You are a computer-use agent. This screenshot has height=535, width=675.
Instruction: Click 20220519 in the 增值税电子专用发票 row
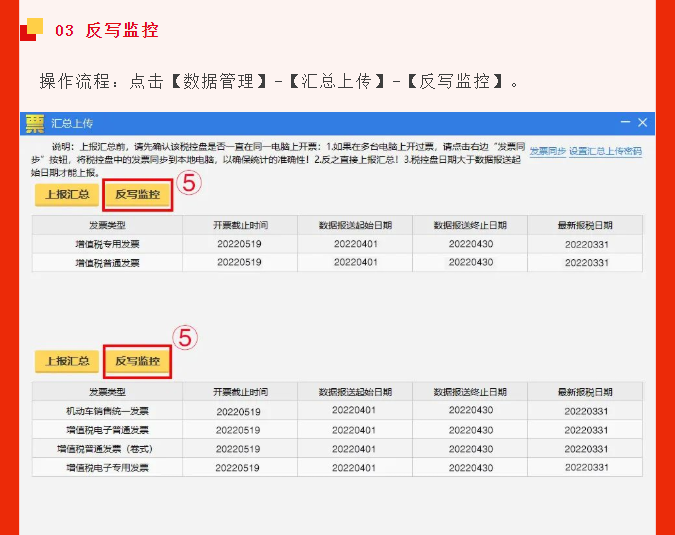238,468
